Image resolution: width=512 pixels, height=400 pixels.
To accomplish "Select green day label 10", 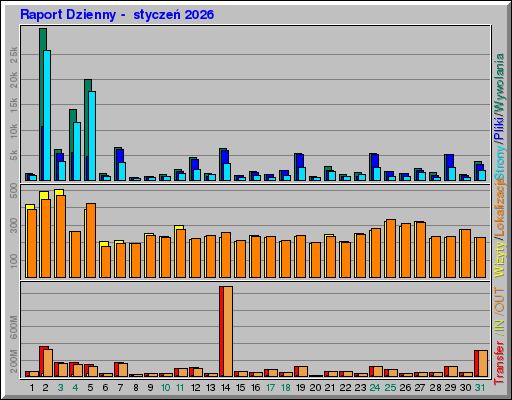I will point(165,388).
